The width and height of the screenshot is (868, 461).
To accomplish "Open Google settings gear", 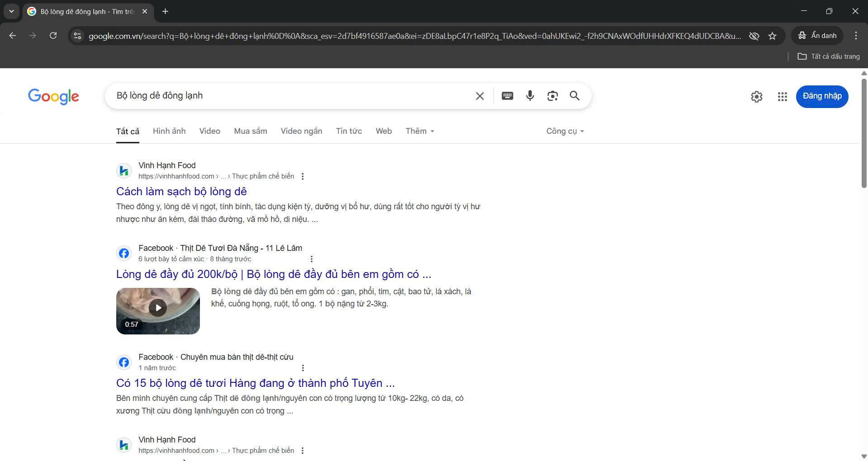I will (x=757, y=96).
